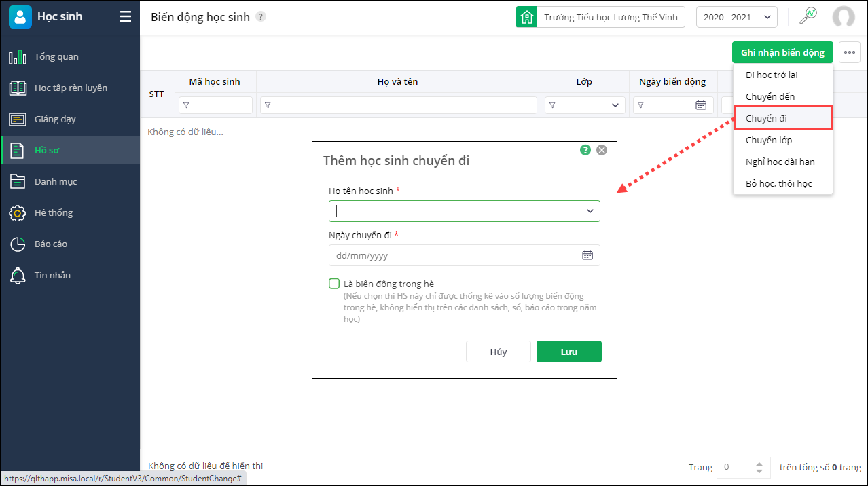Screen dimensions: 868x486
Task: Expand the Họ tên học sinh dropdown
Action: click(590, 211)
